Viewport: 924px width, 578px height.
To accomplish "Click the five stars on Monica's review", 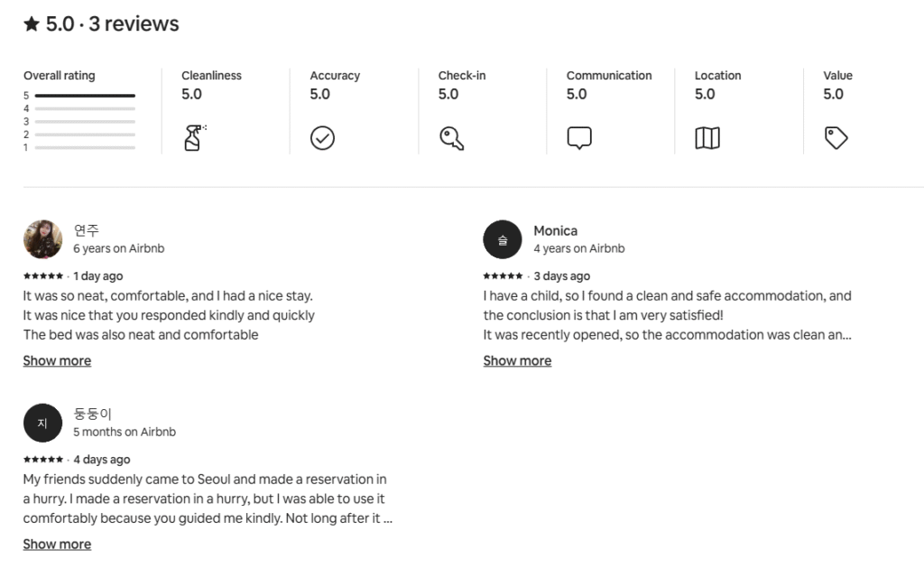I will [x=503, y=276].
